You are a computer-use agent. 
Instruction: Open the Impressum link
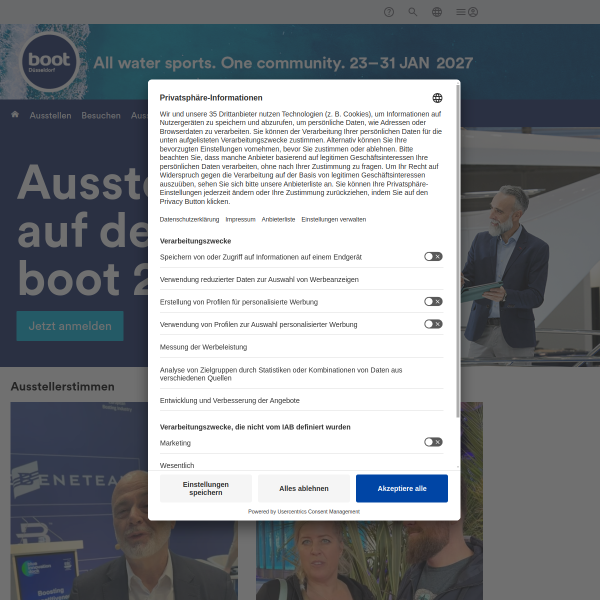240,220
